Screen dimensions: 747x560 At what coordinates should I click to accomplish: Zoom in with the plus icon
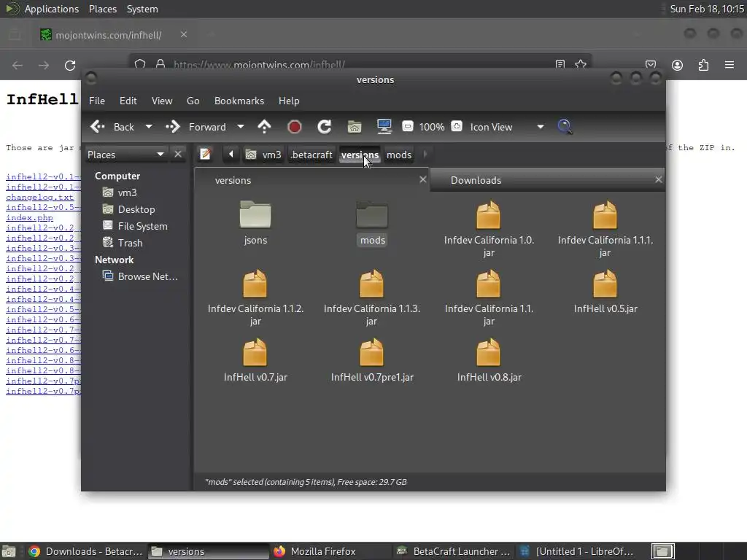[x=457, y=126]
